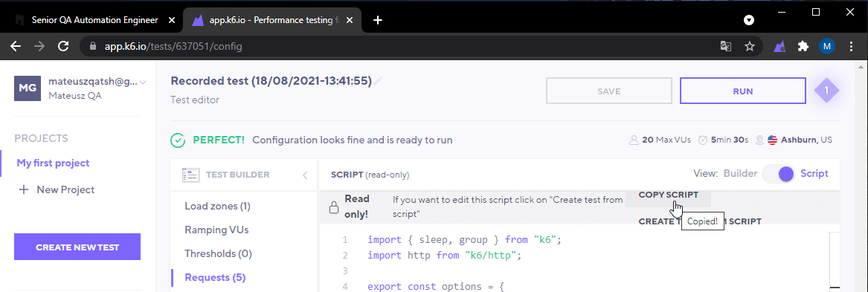Toggle the Builder/Script view switch
The width and height of the screenshot is (868, 292).
[778, 174]
